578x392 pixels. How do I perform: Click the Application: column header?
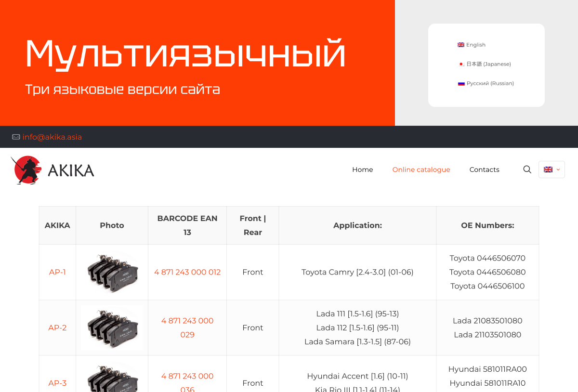(358, 225)
